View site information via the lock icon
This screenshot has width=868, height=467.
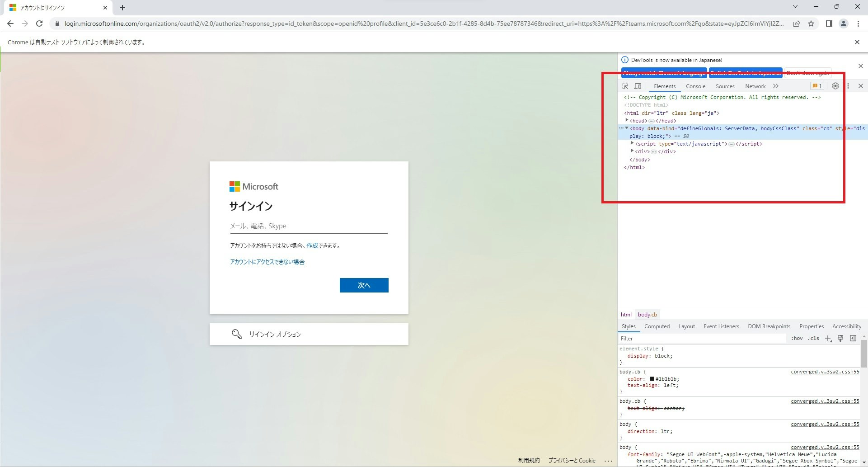click(57, 24)
